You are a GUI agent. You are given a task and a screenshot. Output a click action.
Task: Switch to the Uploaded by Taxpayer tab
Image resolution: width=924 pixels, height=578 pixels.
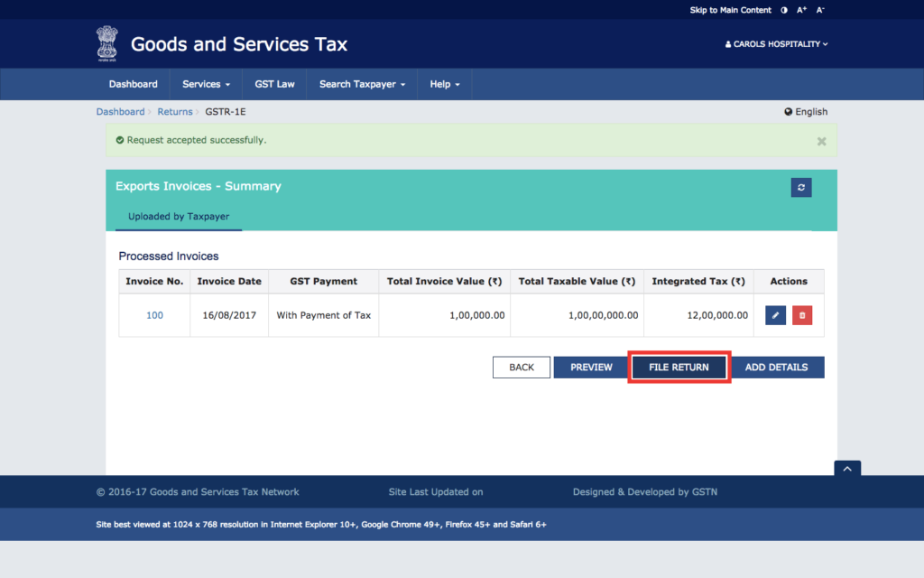pyautogui.click(x=177, y=217)
